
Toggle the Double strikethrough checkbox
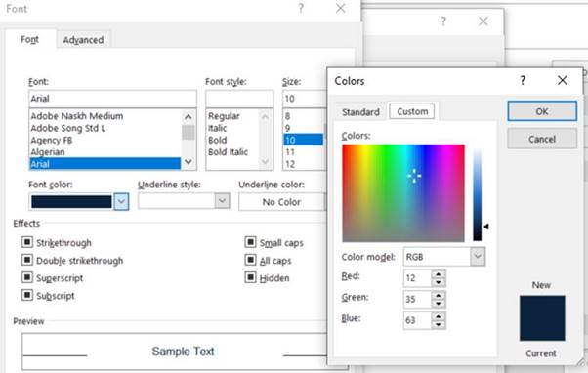pyautogui.click(x=27, y=260)
